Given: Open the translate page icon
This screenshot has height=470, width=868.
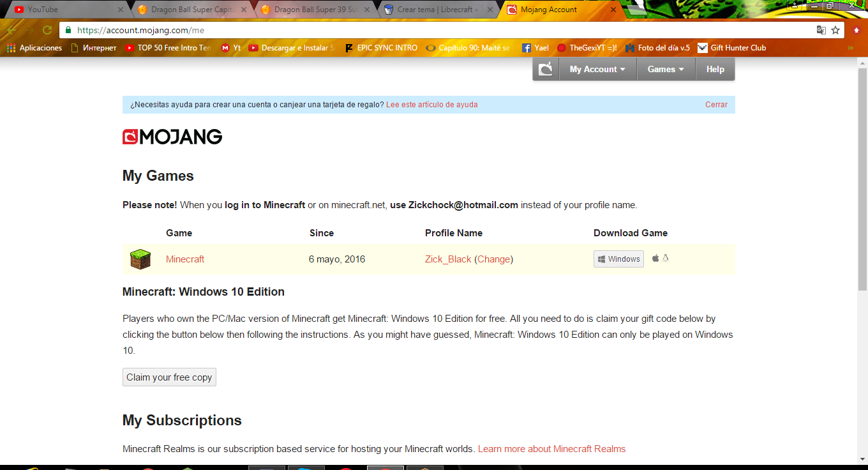Looking at the screenshot, I should click(x=821, y=30).
